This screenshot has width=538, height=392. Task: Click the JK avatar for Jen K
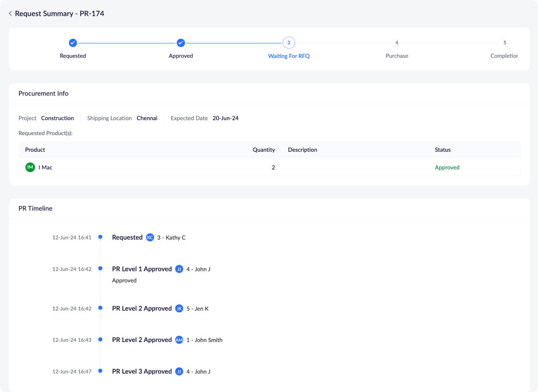(179, 309)
